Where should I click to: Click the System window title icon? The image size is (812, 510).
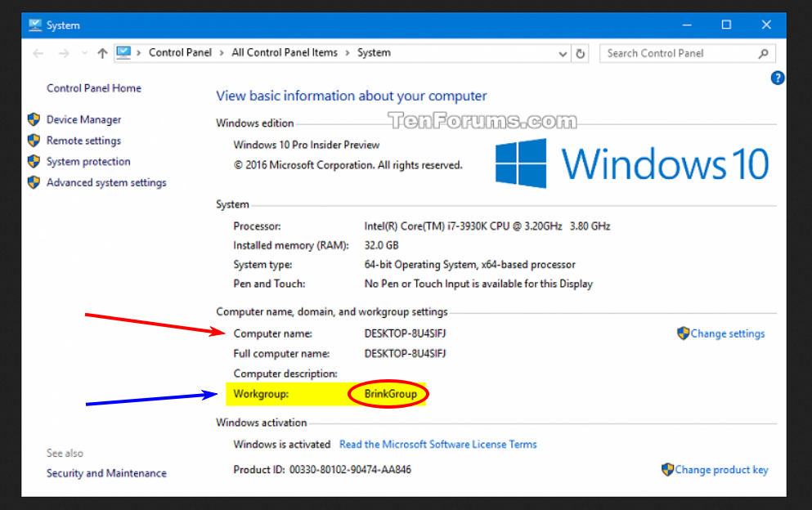[35, 25]
